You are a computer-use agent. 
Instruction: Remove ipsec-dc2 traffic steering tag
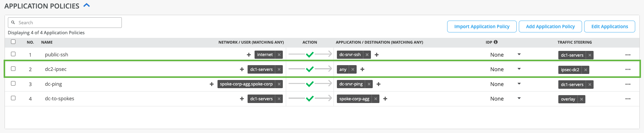585,70
